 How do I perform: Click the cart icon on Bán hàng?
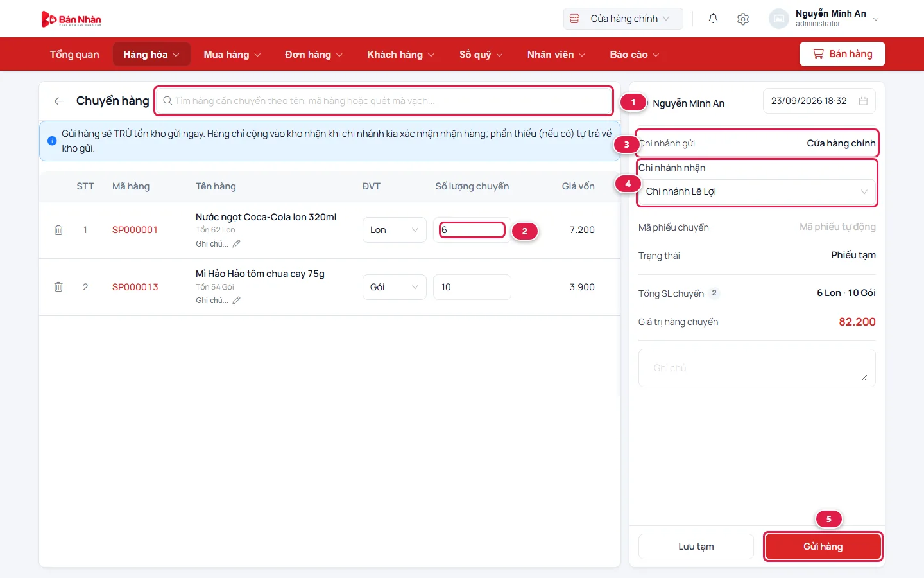pyautogui.click(x=817, y=54)
